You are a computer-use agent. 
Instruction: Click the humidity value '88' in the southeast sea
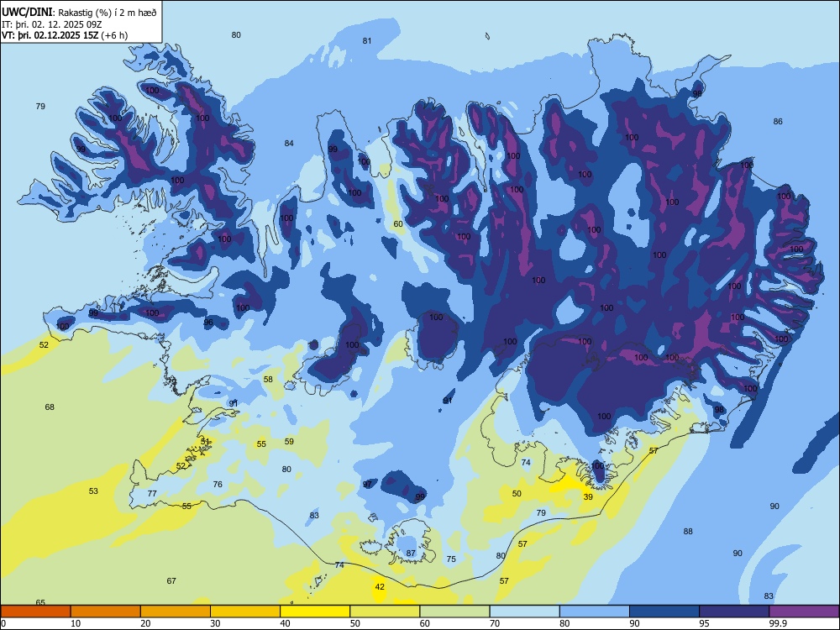pyautogui.click(x=688, y=532)
